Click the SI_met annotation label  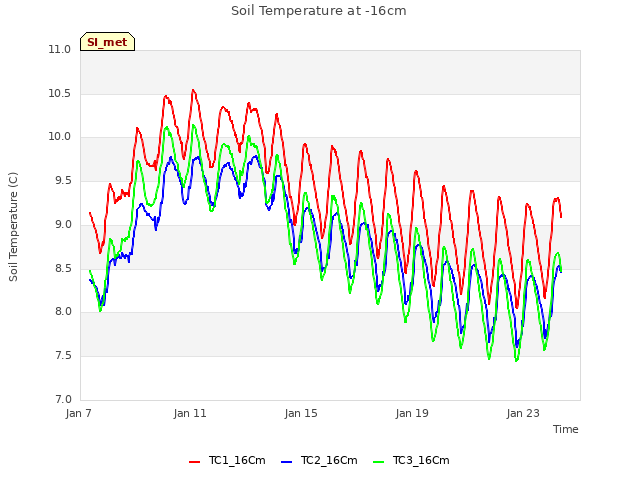pyautogui.click(x=107, y=42)
